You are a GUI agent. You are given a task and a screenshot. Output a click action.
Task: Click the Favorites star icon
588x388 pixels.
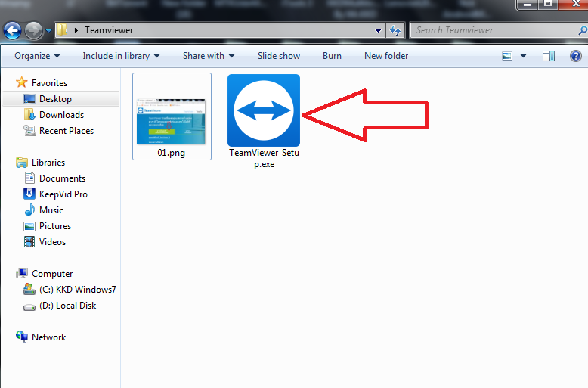point(22,82)
